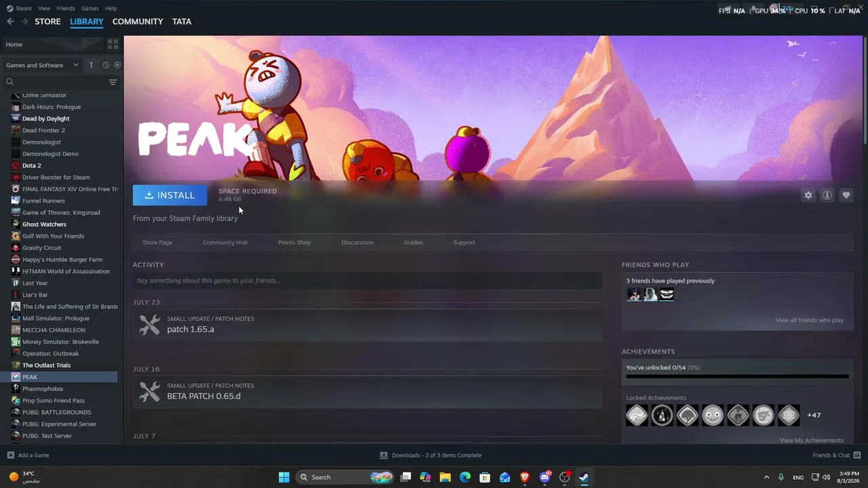The image size is (868, 488).
Task: Open the Help menu
Action: tap(111, 8)
